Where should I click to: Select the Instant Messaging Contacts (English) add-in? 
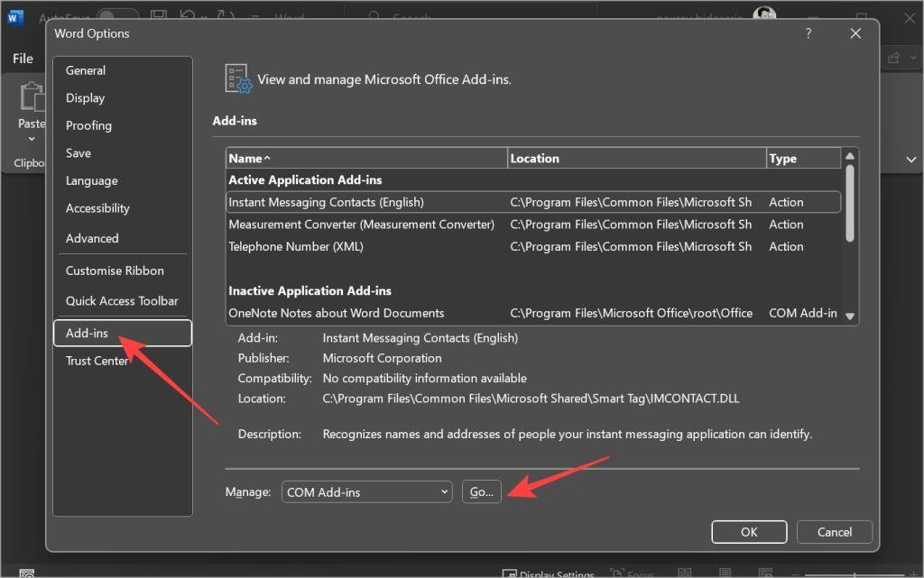coord(533,202)
